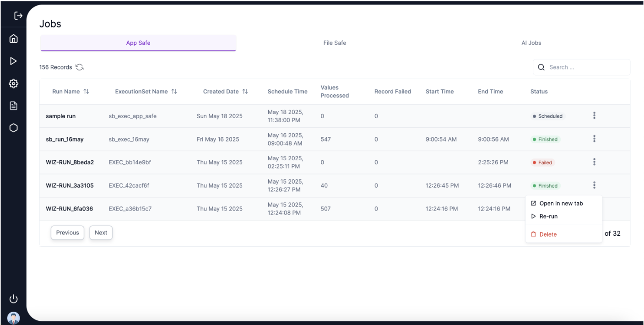Screen dimensions: 644x325
Task: Open the user avatar profile
Action: click(x=13, y=318)
